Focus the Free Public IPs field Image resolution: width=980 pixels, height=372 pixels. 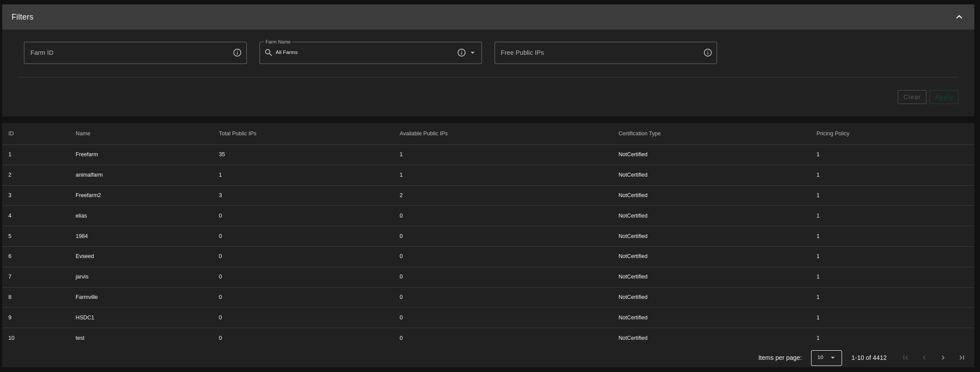(599, 53)
